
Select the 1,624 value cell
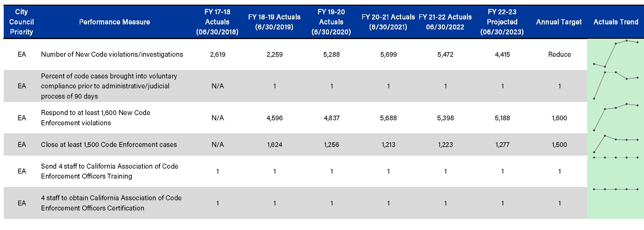(x=274, y=145)
